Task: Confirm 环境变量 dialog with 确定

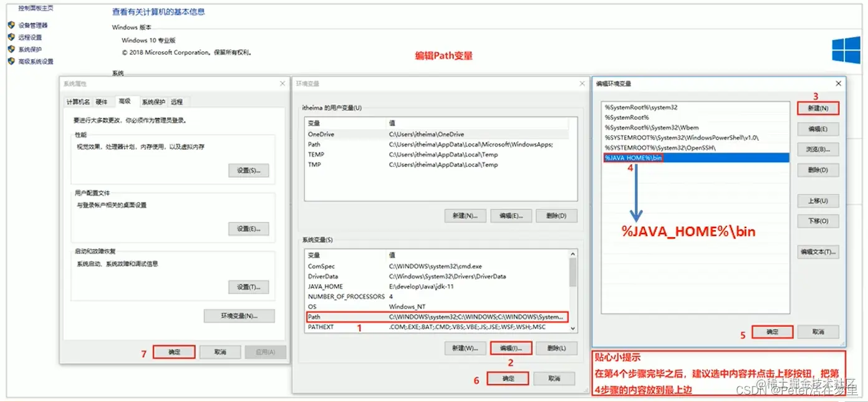Action: [507, 378]
